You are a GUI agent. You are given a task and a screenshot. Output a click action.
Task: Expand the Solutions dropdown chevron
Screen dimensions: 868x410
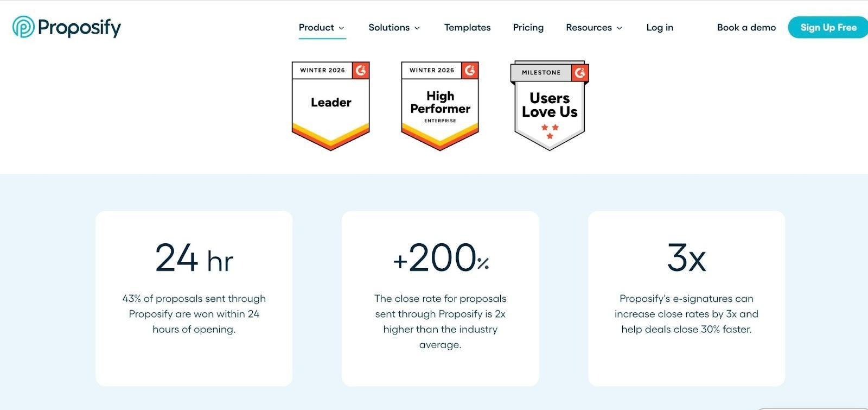[x=417, y=28]
